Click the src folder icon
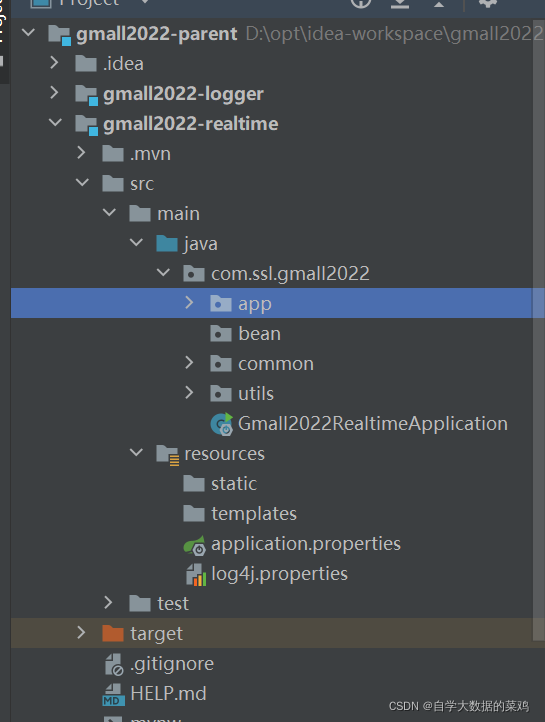Screen dimensions: 545x722 click(113, 183)
